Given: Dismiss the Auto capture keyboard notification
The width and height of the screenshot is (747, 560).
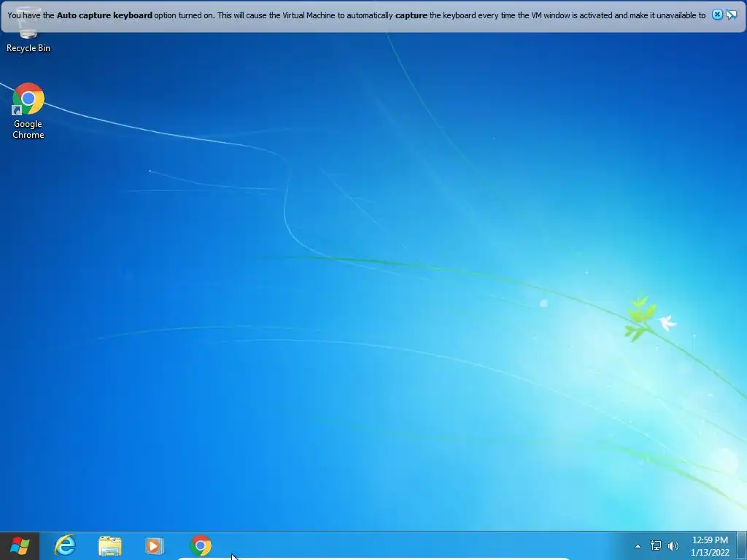Looking at the screenshot, I should 717,15.
